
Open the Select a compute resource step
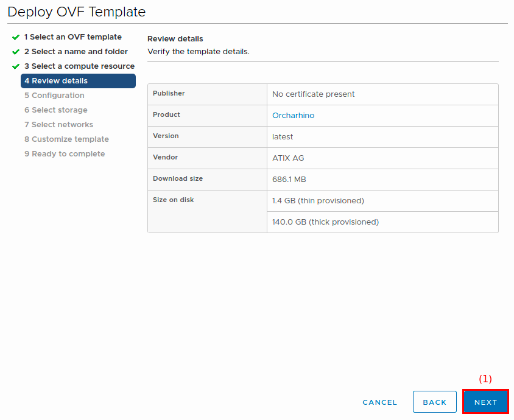coord(79,66)
